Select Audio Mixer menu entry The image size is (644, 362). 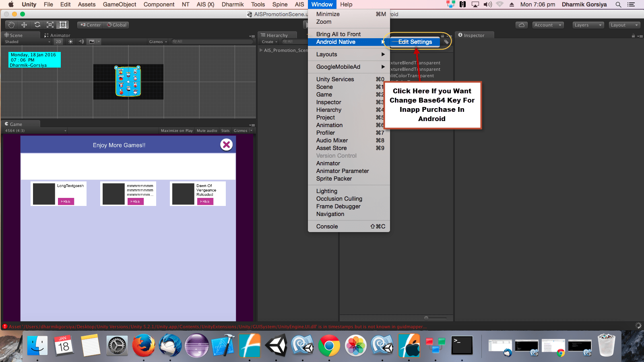click(x=349, y=140)
